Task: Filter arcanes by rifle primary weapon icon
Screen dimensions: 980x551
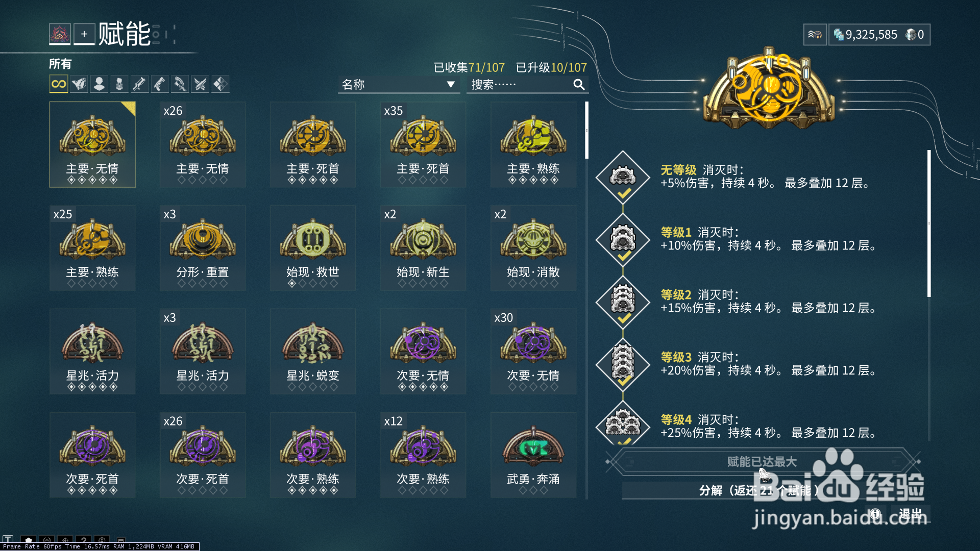Action: point(139,84)
